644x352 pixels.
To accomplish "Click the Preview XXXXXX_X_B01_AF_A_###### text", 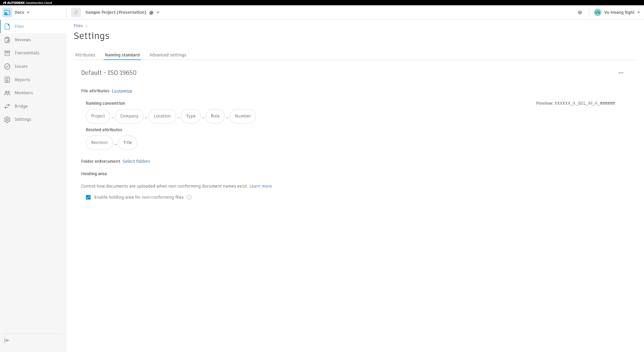I will (576, 104).
